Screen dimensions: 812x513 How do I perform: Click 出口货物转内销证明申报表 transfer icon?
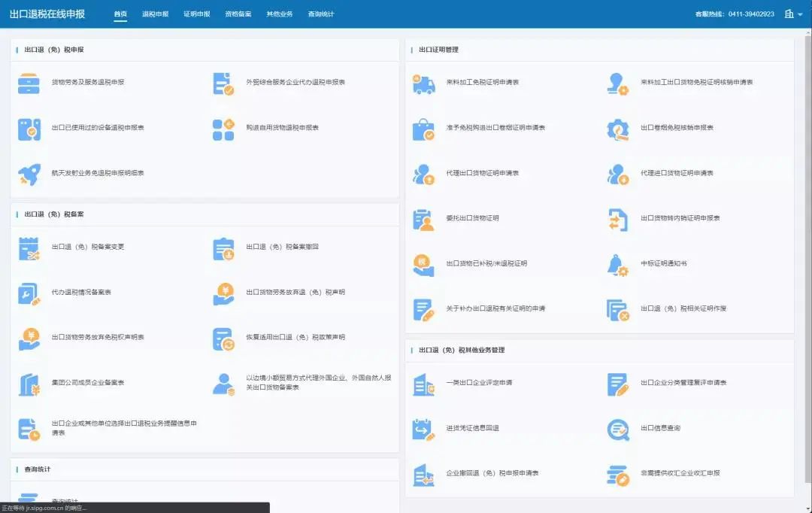pos(617,220)
